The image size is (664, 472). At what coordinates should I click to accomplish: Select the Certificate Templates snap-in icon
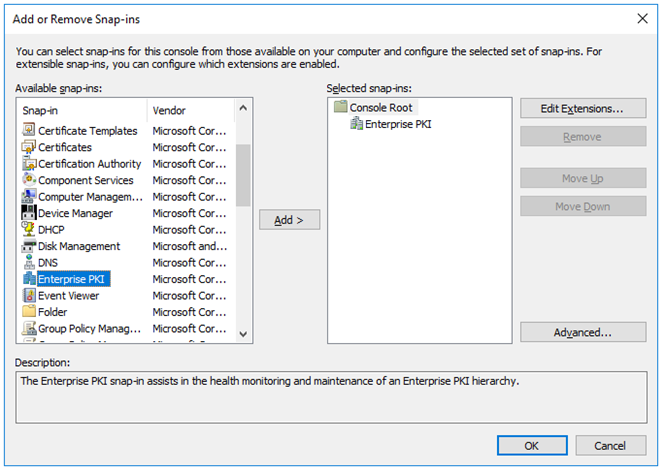point(29,130)
